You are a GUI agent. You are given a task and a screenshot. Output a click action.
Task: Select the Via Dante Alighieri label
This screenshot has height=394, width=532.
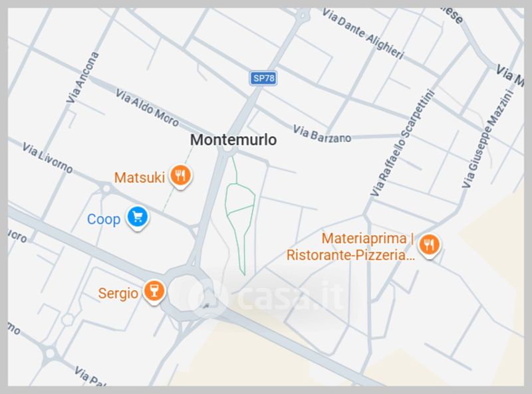point(362,34)
